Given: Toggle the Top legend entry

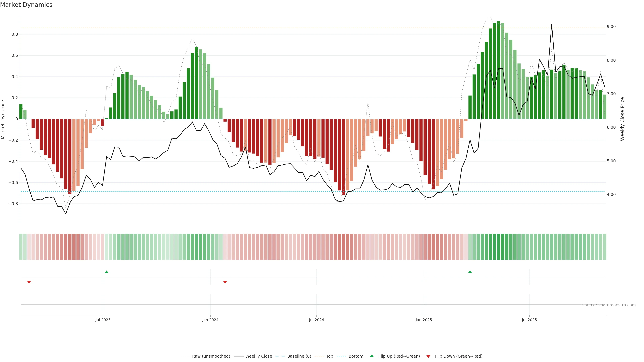Looking at the screenshot, I should click(x=330, y=356).
